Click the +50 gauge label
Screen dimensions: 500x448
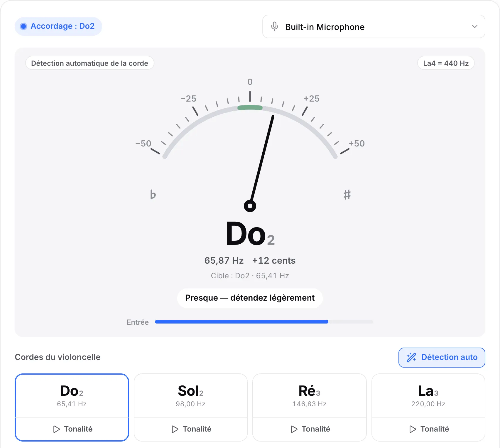pyautogui.click(x=357, y=144)
